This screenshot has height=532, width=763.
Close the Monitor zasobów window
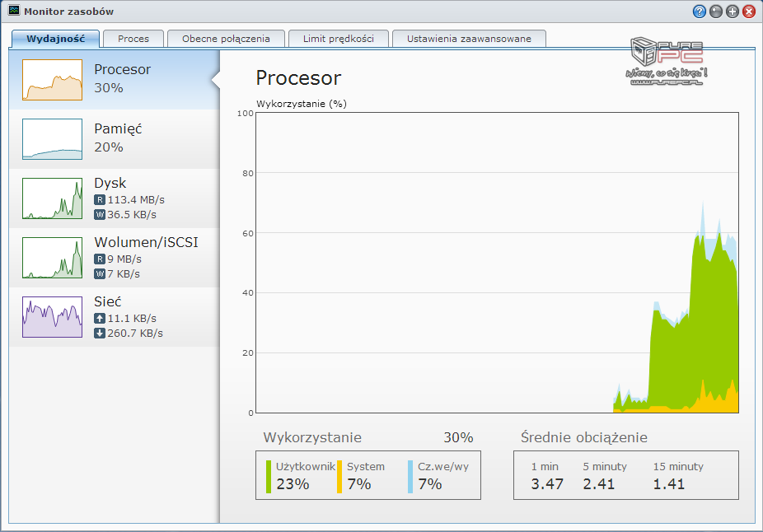(749, 12)
